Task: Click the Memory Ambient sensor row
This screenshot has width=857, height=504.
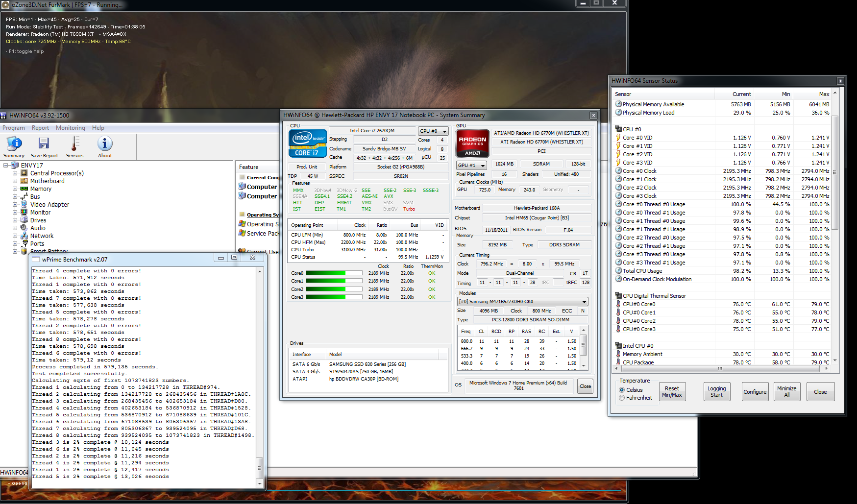Action: (x=722, y=354)
